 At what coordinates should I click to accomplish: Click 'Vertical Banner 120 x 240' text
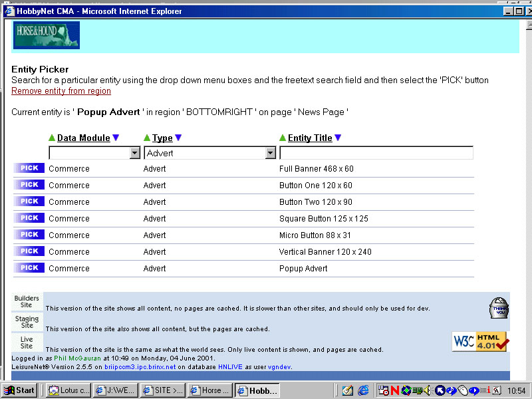[325, 252]
